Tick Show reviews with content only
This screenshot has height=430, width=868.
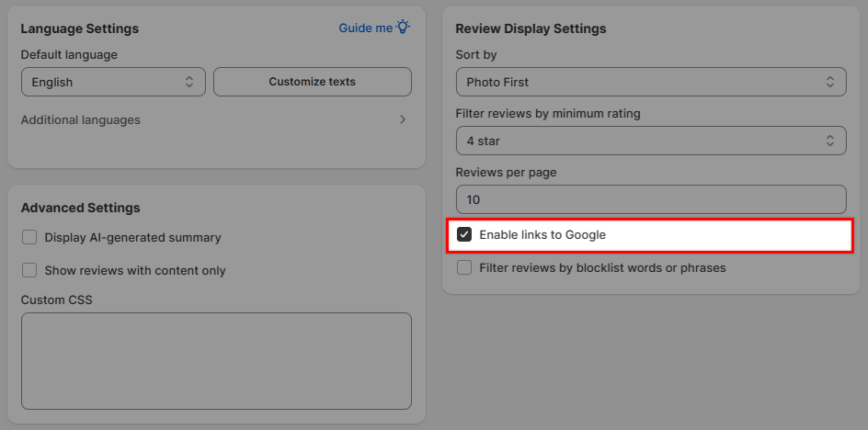(29, 270)
